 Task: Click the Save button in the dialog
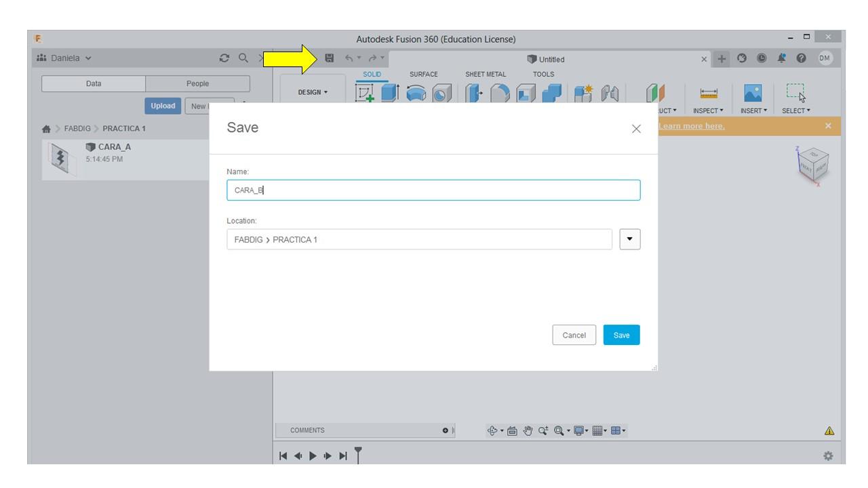coord(621,335)
